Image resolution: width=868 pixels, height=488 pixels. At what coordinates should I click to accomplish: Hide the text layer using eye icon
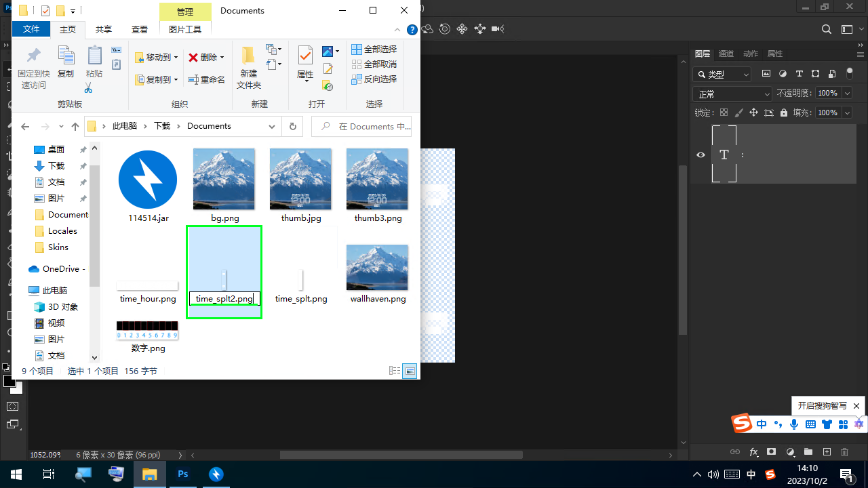701,155
